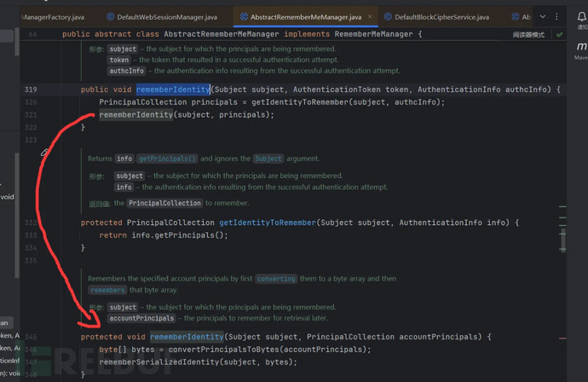Collapse the rememberIdentity method at line 319
The width and height of the screenshot is (588, 382).
click(70, 90)
